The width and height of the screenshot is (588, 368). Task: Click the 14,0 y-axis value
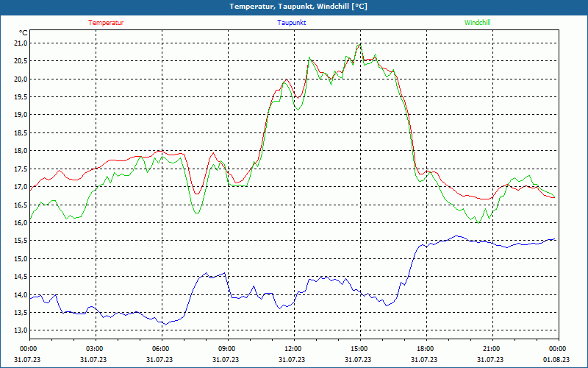tap(21, 294)
